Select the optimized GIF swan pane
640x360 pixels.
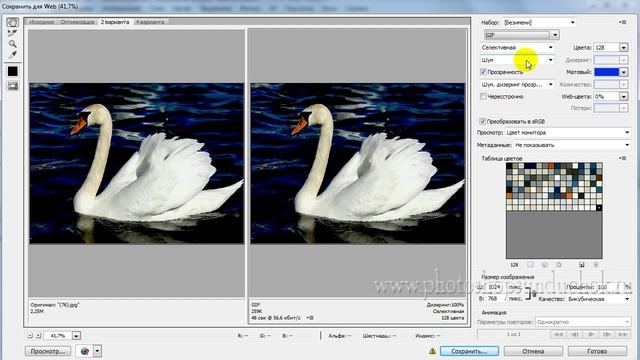point(358,163)
